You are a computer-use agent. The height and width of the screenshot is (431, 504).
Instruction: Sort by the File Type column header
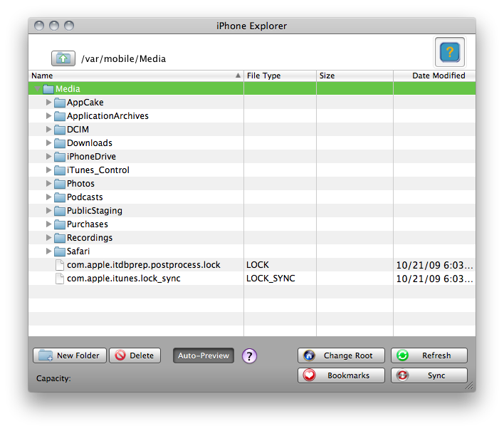[280, 76]
